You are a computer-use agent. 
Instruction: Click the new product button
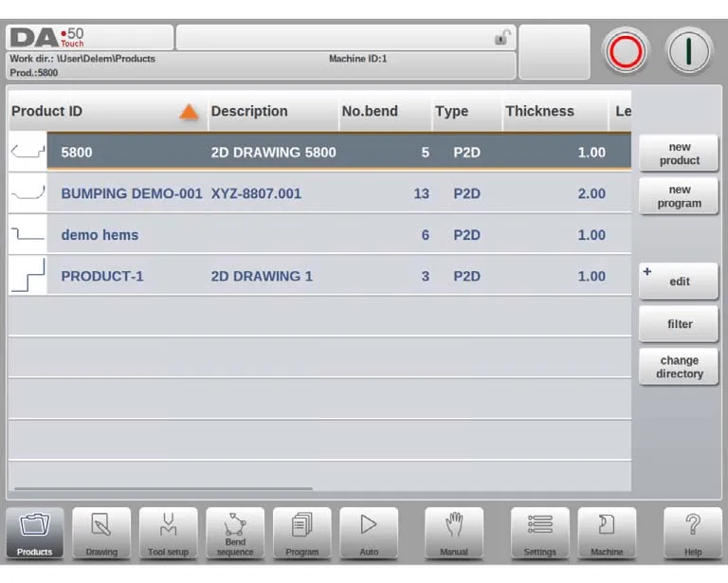679,154
